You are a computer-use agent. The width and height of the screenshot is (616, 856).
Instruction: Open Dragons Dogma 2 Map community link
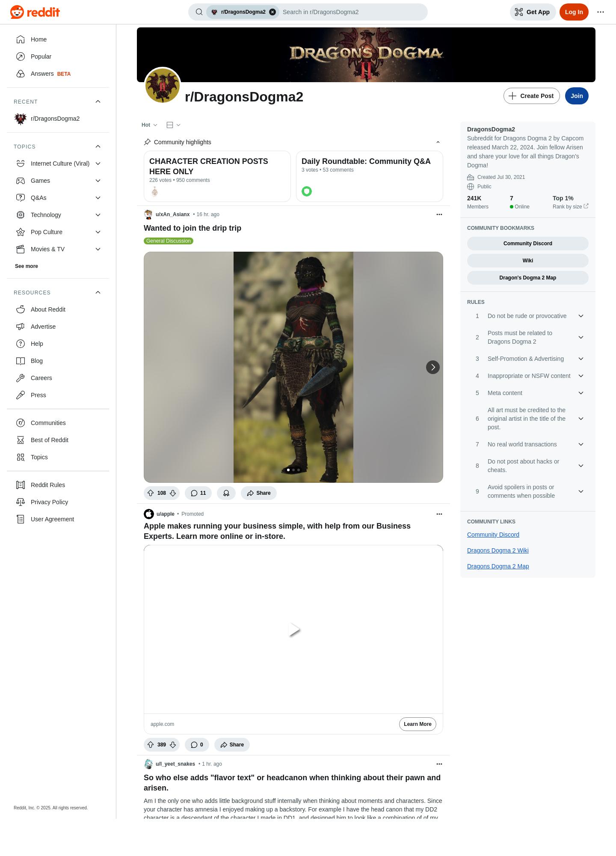click(498, 566)
